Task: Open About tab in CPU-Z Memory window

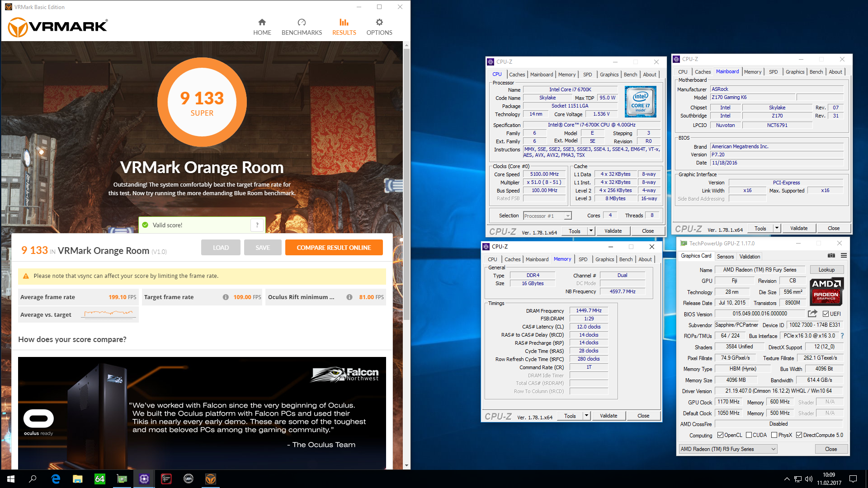Action: click(x=645, y=259)
